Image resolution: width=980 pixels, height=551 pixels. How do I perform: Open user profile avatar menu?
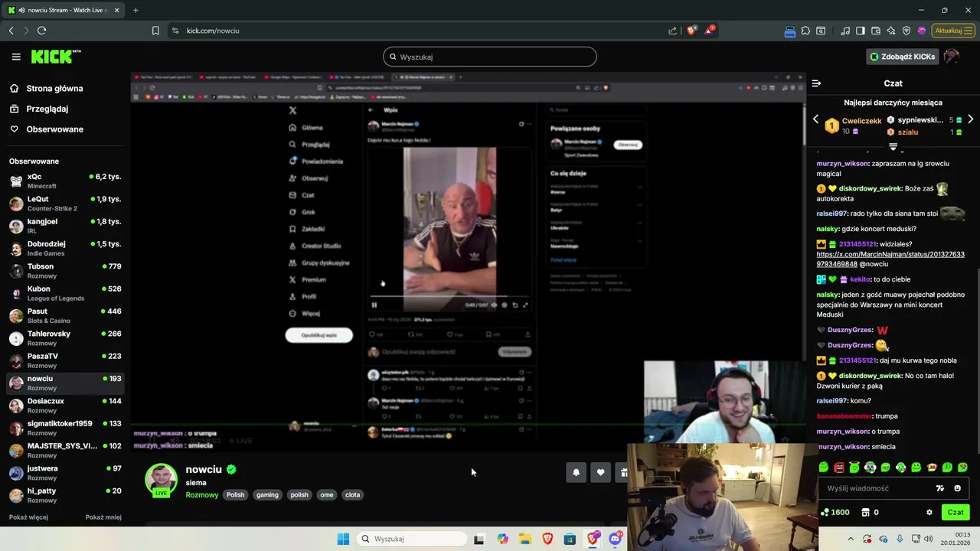[x=952, y=57]
